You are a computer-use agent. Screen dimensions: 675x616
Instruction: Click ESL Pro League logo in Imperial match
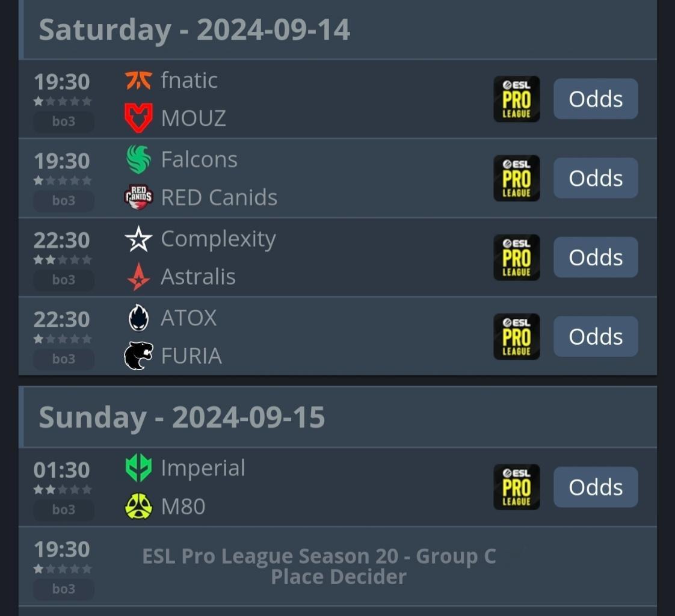coord(517,487)
